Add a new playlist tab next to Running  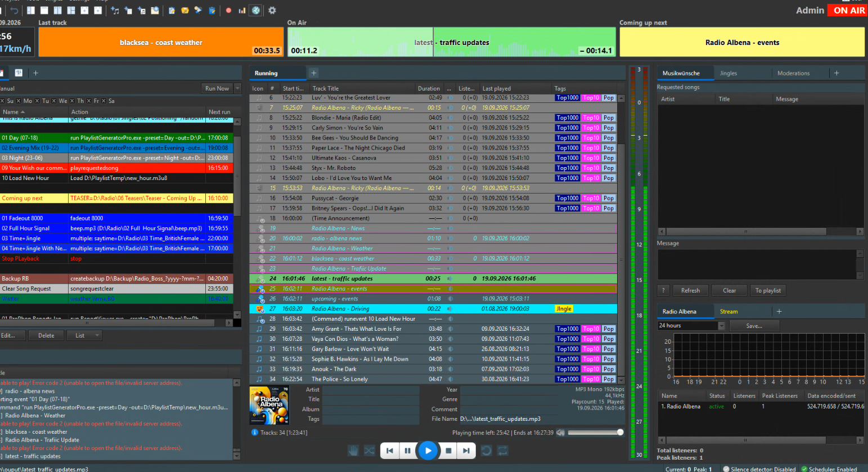click(314, 73)
